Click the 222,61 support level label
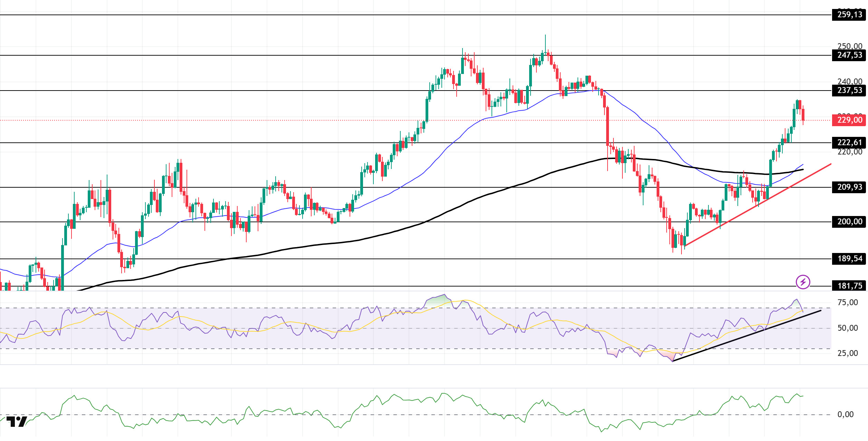 [849, 143]
